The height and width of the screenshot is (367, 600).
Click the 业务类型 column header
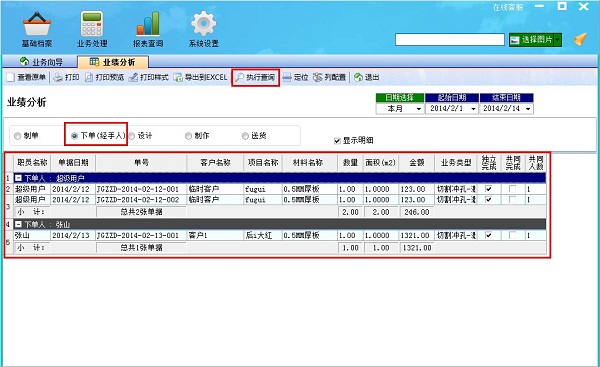[456, 163]
